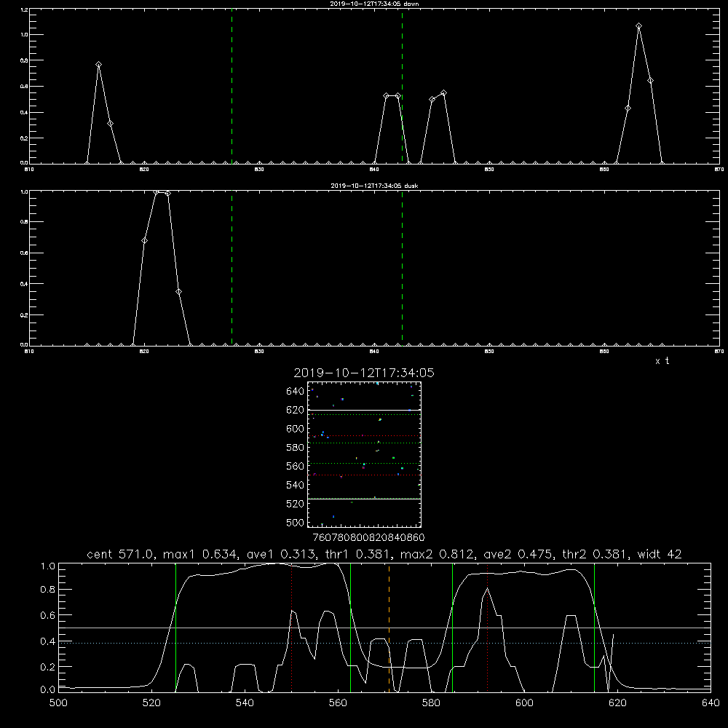Click the scatter plot x-axis tick label string
Image resolution: width=728 pixels, height=728 pixels.
point(368,537)
